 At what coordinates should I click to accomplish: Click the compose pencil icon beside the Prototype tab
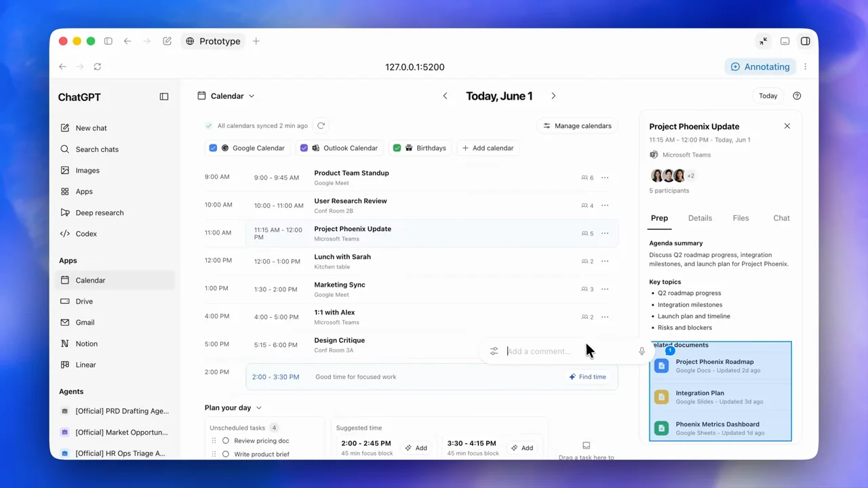167,41
